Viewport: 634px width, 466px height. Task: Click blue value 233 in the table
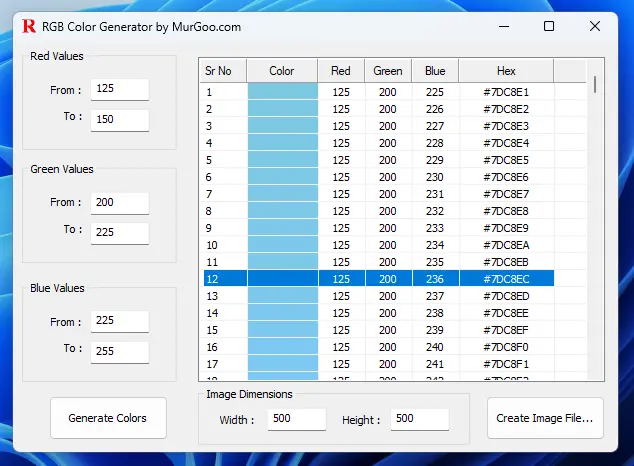[435, 228]
